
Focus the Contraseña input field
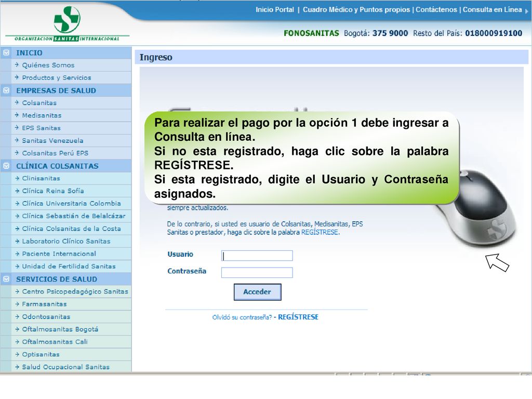(x=257, y=272)
